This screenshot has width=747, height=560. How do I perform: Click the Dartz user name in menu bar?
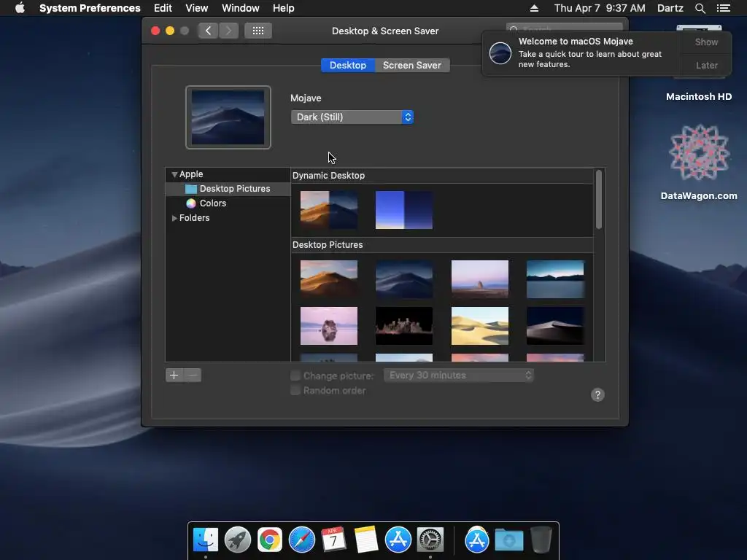coord(670,8)
